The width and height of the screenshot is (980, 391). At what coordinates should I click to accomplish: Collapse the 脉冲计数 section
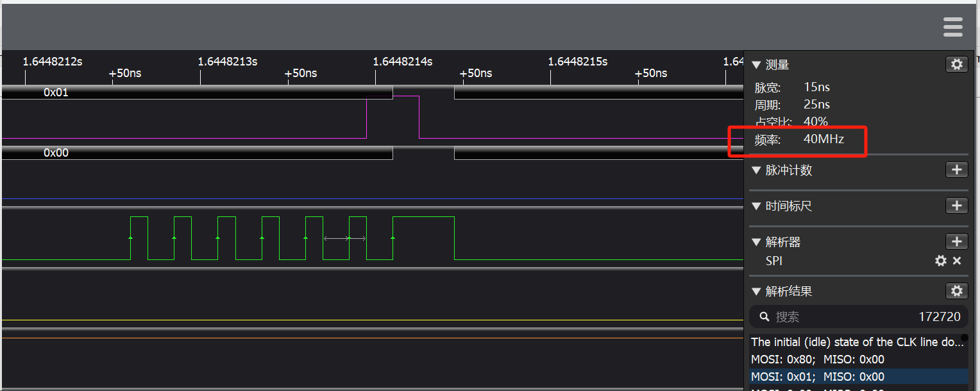point(756,171)
